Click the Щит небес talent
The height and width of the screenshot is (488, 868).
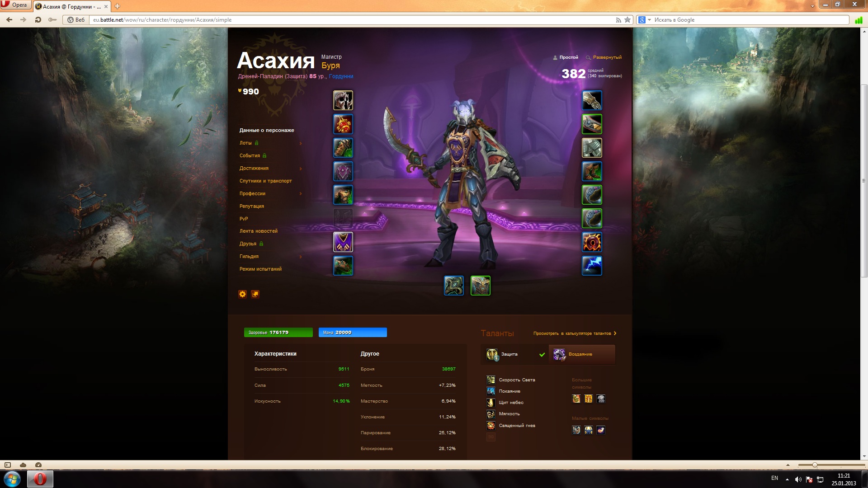click(x=505, y=403)
